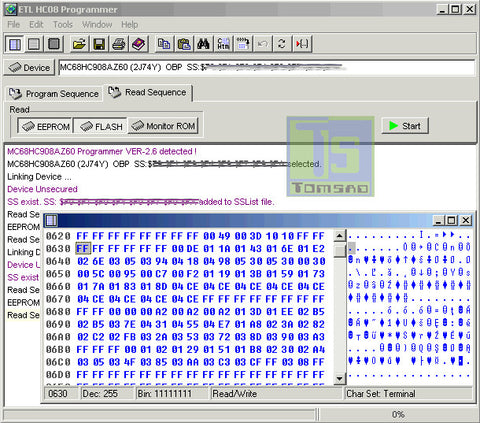Click the 'Bin: 11111111' status field
This screenshot has height=423, width=480.
[172, 394]
